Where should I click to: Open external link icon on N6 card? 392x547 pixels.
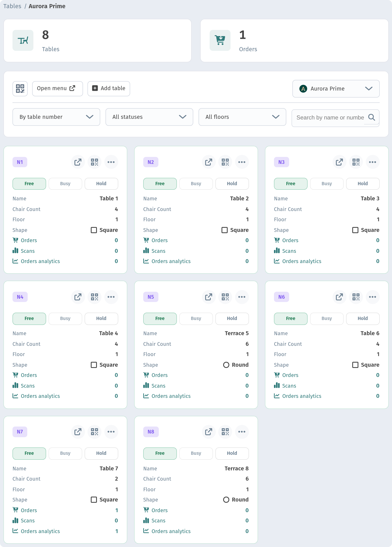(x=339, y=297)
